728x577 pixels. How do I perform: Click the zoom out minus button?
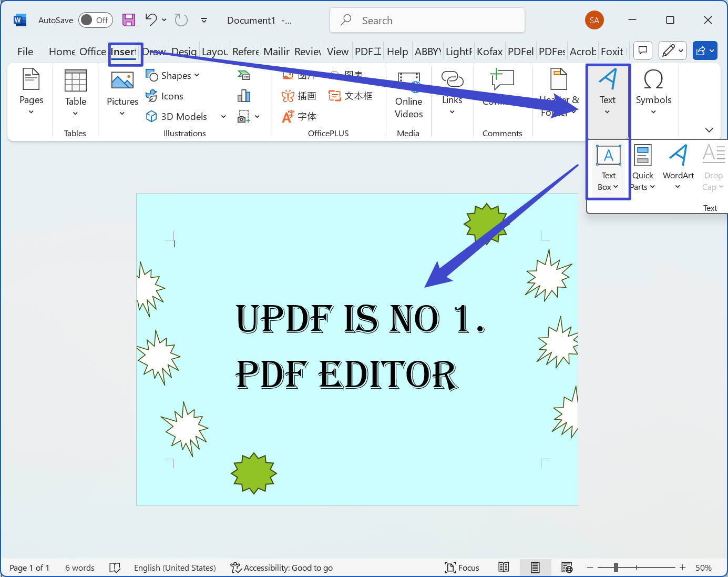(590, 568)
